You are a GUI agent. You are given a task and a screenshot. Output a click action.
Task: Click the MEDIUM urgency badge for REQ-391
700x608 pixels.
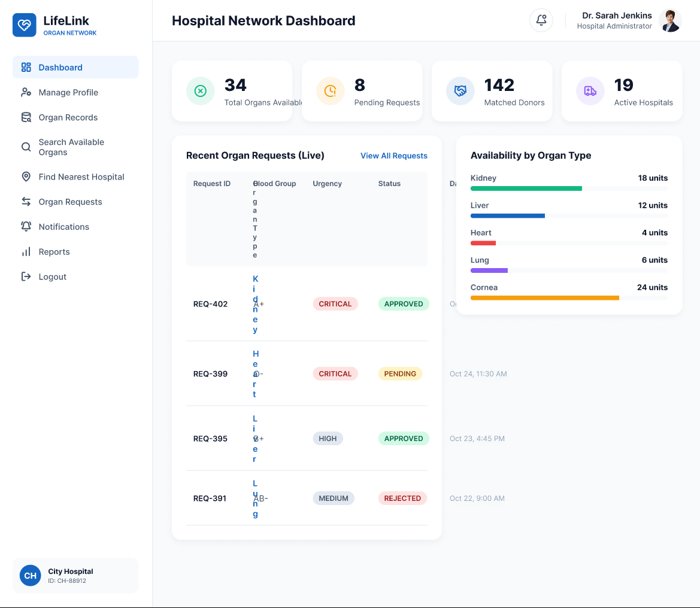point(334,498)
